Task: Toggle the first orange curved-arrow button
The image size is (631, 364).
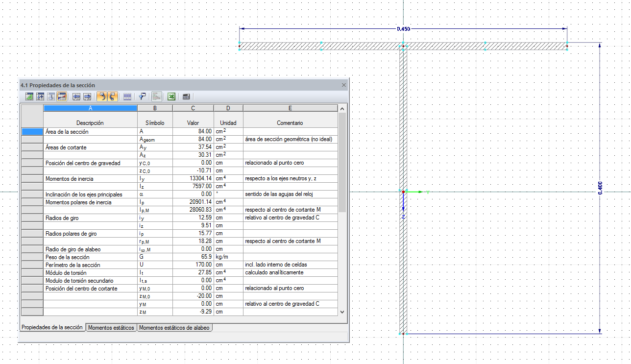Action: 101,97
